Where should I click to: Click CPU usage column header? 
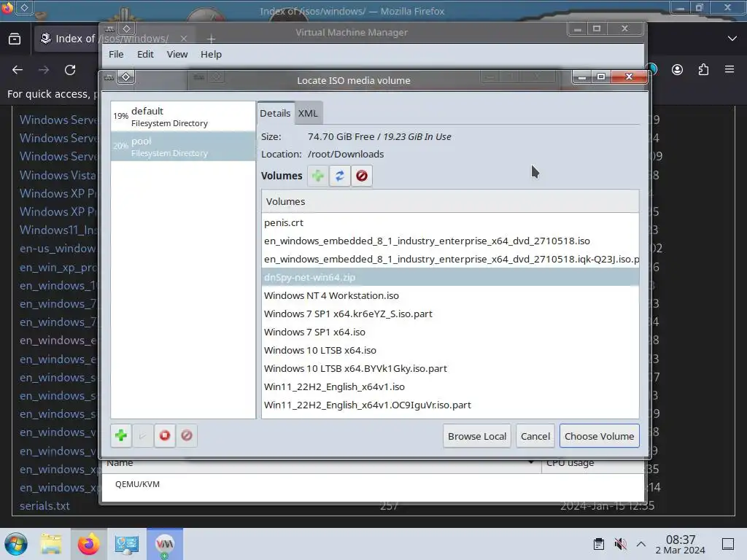coord(592,464)
